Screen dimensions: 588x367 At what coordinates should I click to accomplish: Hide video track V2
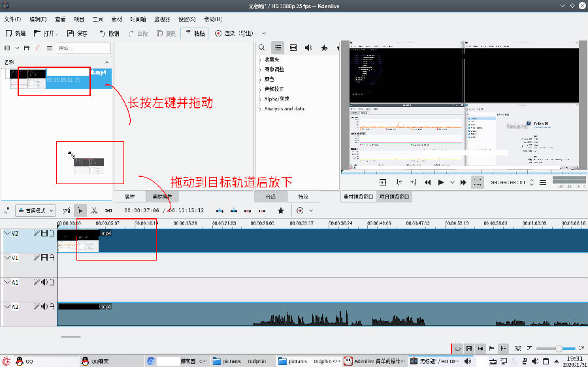(x=44, y=232)
